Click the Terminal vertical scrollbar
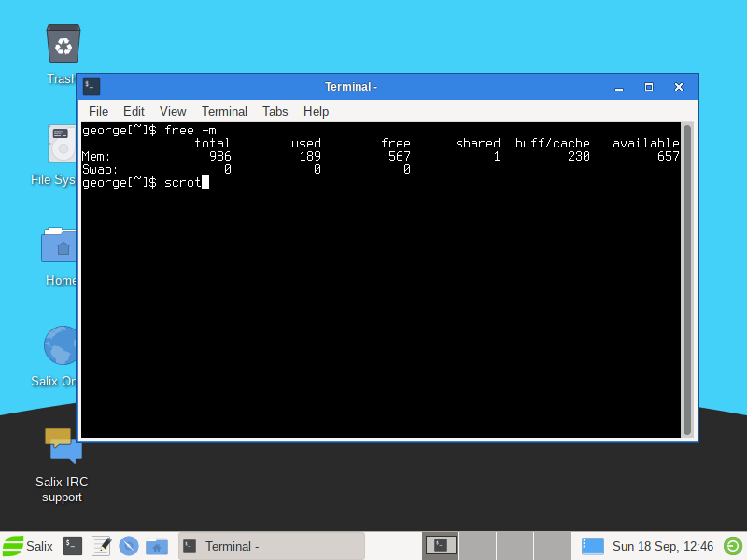The image size is (747, 560). click(x=687, y=279)
